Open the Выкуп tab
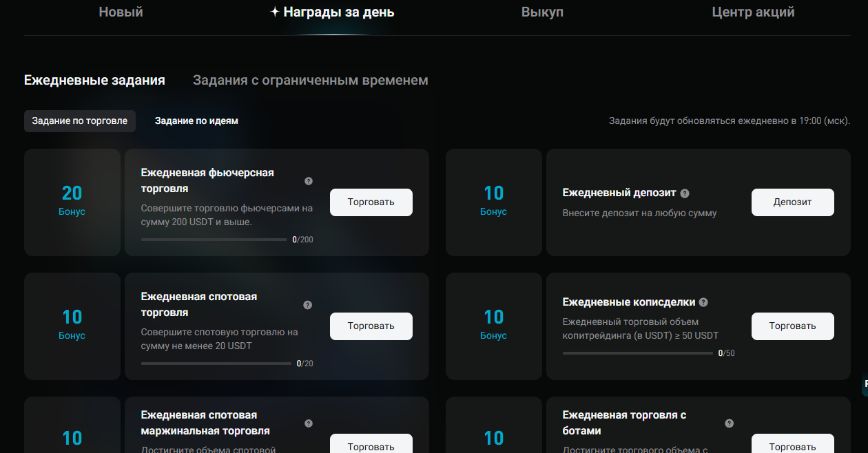 coord(542,12)
